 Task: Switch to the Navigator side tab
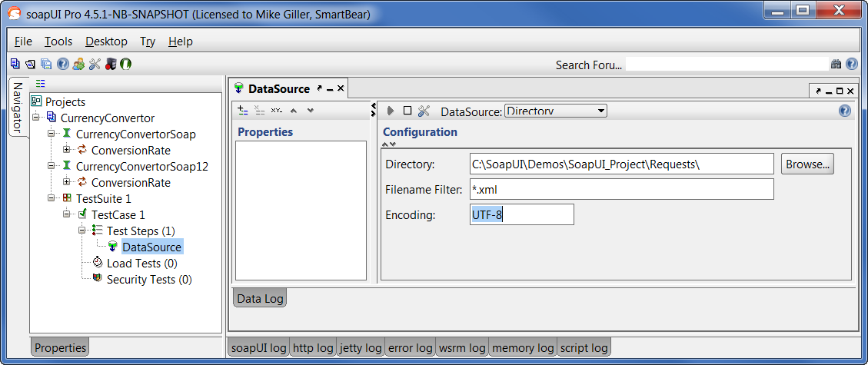pos(18,108)
